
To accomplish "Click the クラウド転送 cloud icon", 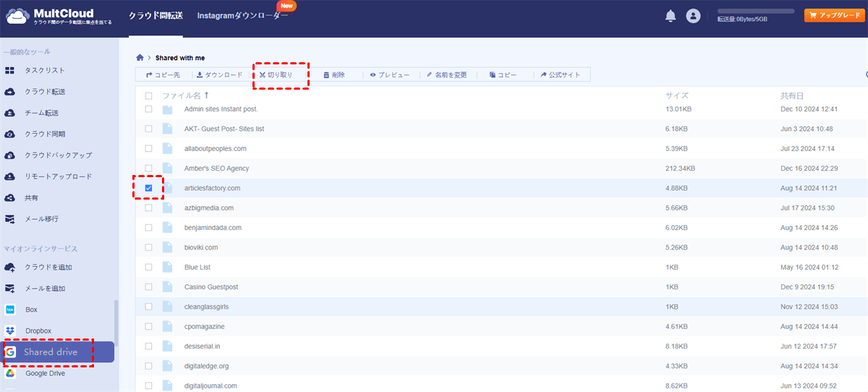I will pos(10,92).
